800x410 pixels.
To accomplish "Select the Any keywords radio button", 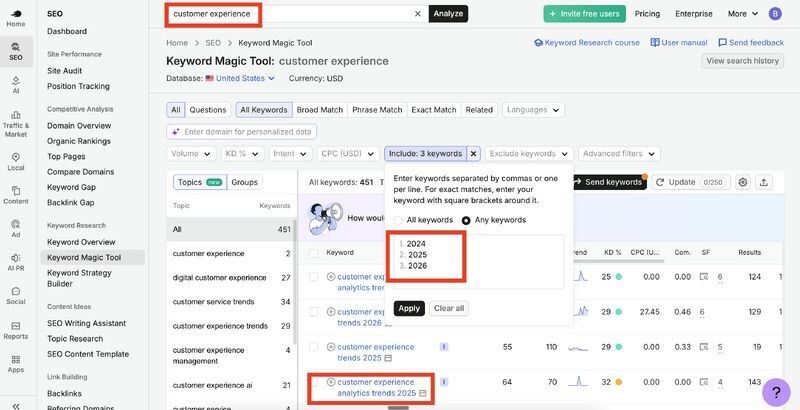I will [466, 220].
